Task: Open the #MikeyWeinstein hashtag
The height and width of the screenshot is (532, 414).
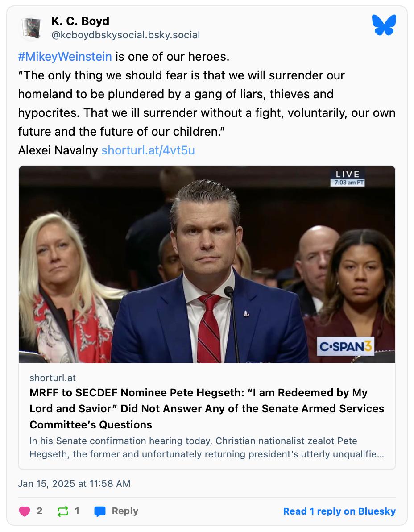Action: coord(65,57)
